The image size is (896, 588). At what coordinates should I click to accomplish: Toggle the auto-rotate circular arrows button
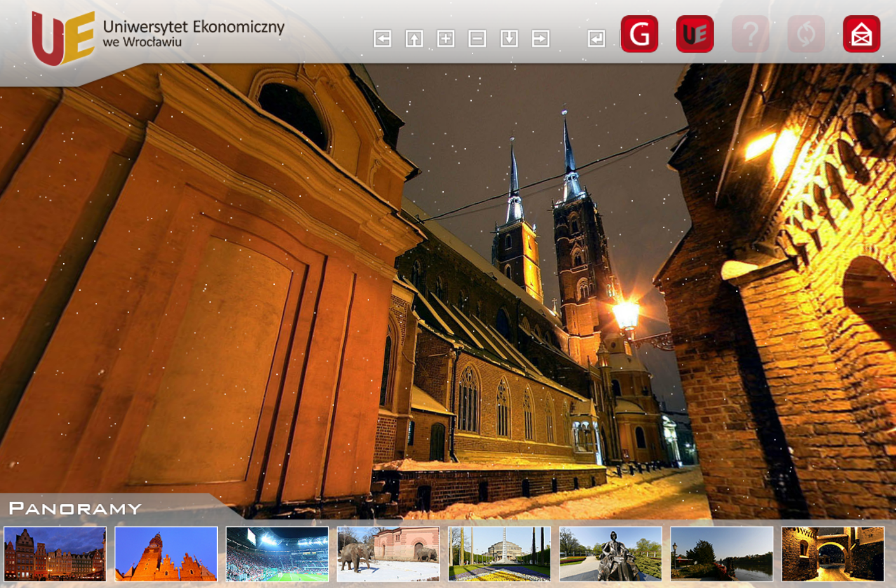point(806,34)
